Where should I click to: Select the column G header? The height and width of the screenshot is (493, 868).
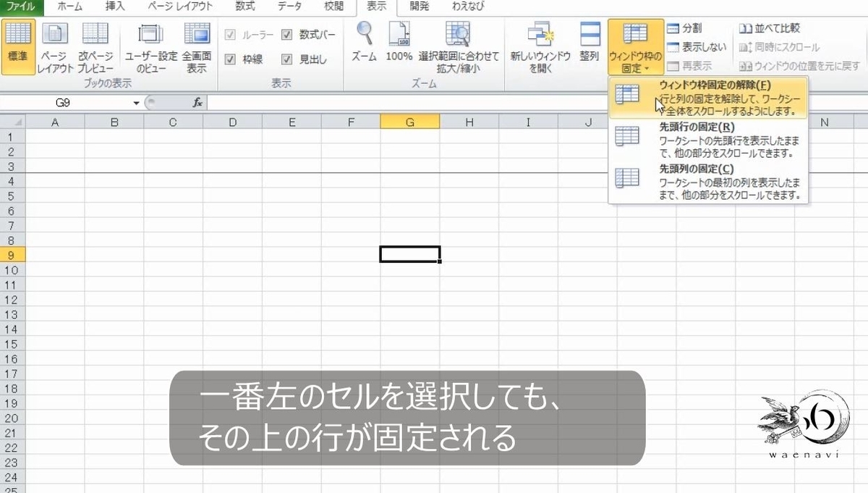(x=410, y=122)
